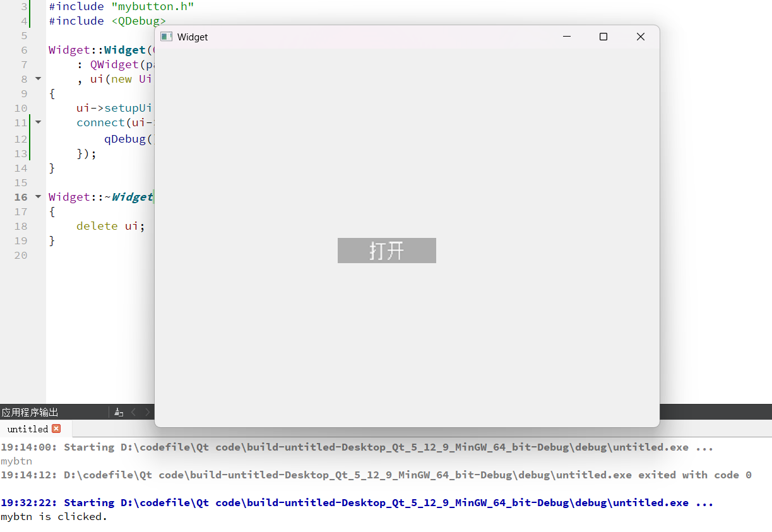The image size is (772, 532).
Task: Collapse code fold arrow at line 8
Action: (38, 78)
